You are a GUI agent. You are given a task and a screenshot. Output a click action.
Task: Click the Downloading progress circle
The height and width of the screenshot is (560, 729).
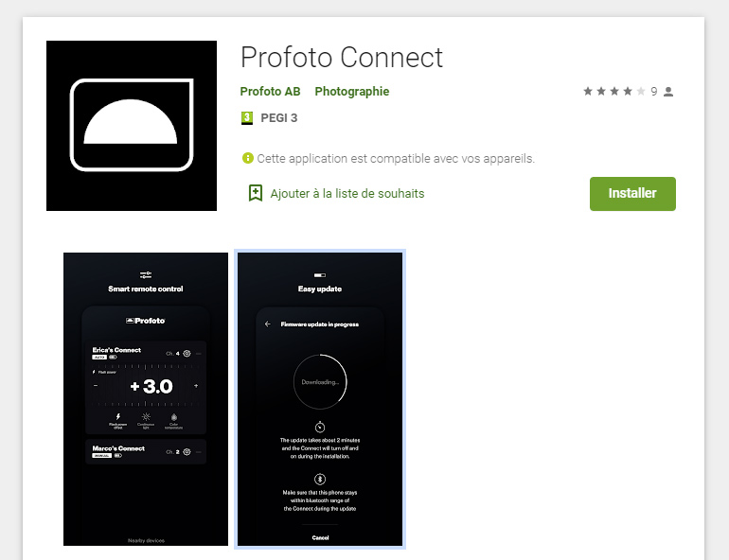(320, 382)
